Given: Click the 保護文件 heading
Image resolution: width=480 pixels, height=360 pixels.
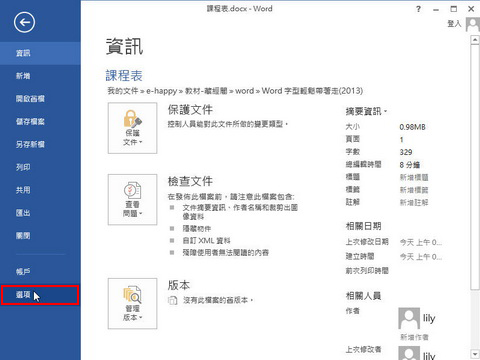Looking at the screenshot, I should click(190, 110).
